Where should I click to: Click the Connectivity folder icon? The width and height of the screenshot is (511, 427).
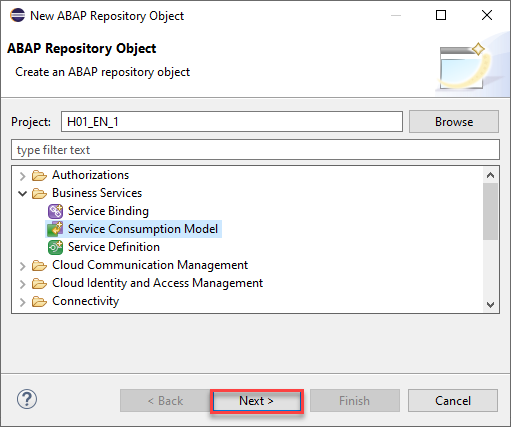click(39, 301)
